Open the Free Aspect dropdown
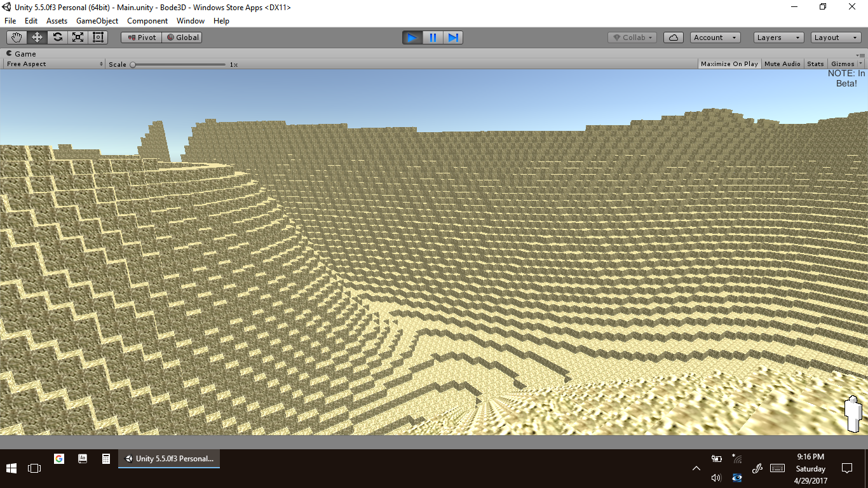 click(x=55, y=64)
